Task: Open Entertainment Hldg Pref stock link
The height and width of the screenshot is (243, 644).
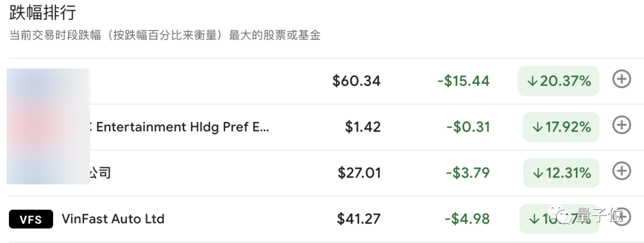Action: click(182, 127)
